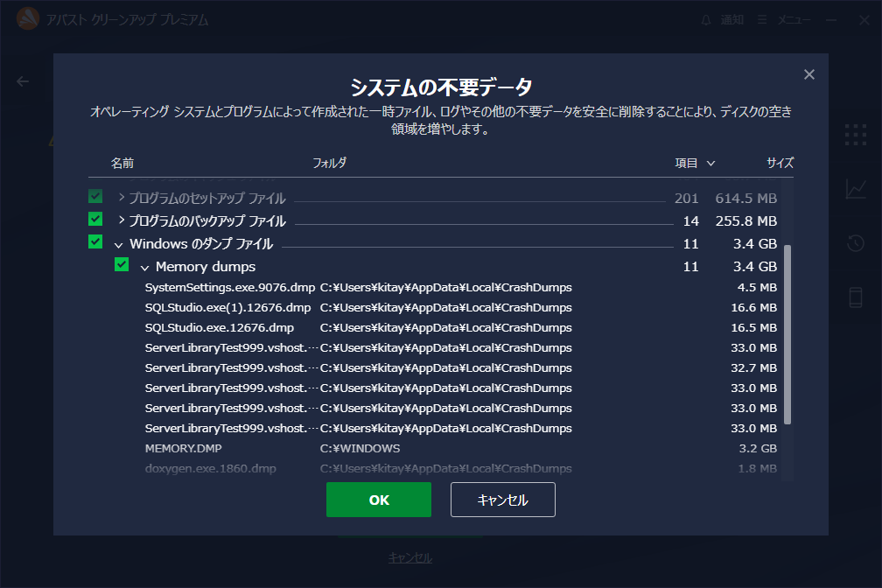
Task: Select SQLStudio.exe(1).12676.dmp file row
Action: (460, 308)
